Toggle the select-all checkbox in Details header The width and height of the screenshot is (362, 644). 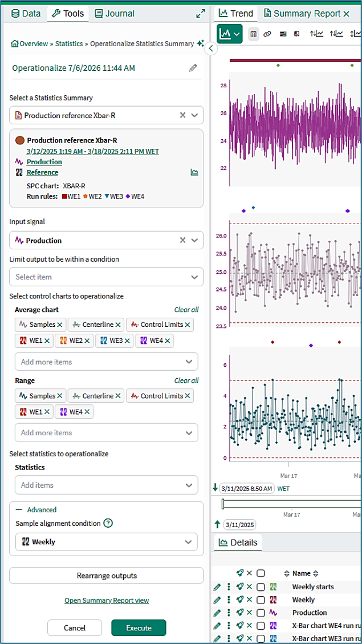pos(261,573)
